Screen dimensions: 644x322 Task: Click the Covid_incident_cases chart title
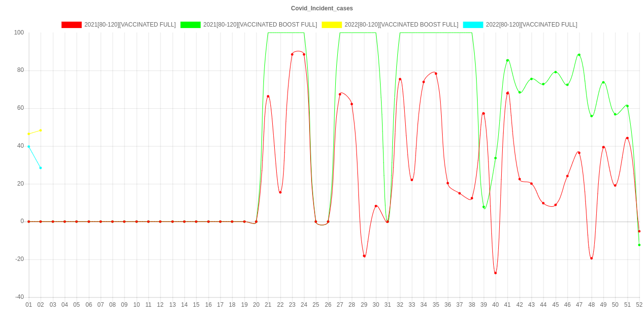322,8
